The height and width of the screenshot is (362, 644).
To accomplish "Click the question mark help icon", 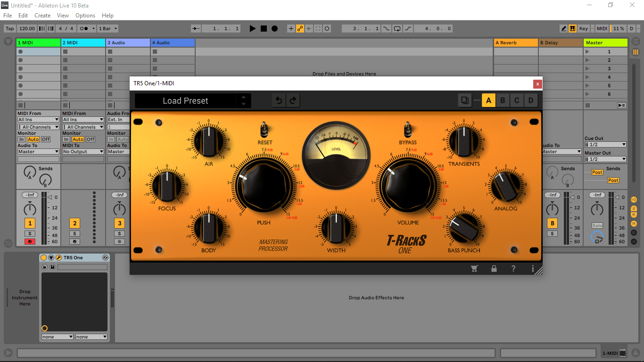I will [x=513, y=269].
